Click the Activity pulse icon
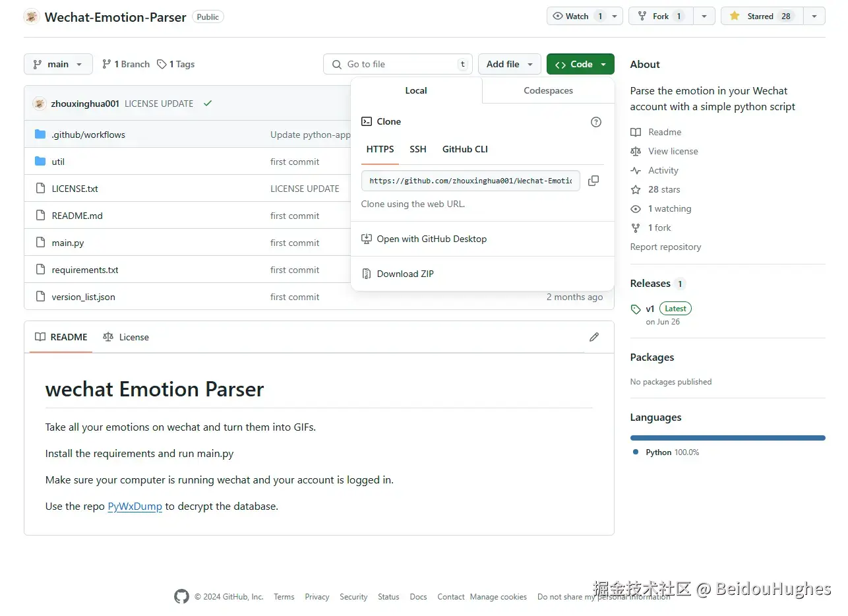The width and height of the screenshot is (848, 616). (636, 171)
